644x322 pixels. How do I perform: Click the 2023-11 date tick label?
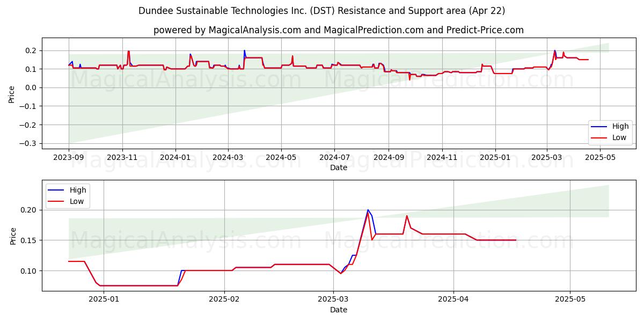(122, 158)
